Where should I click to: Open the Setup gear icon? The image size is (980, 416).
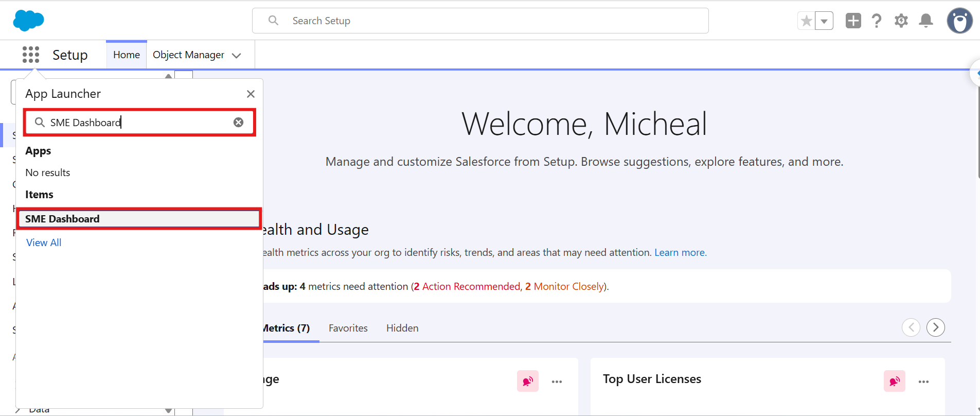point(901,21)
